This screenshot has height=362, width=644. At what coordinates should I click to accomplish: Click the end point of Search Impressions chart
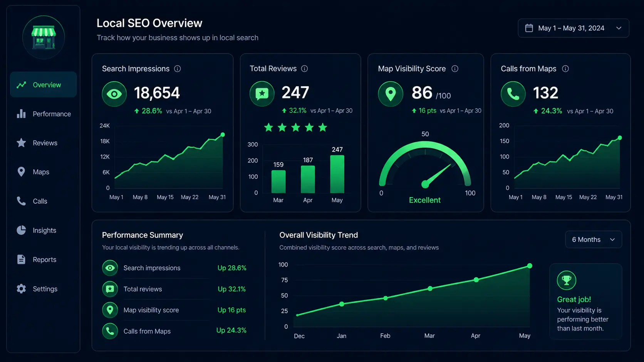tap(223, 135)
